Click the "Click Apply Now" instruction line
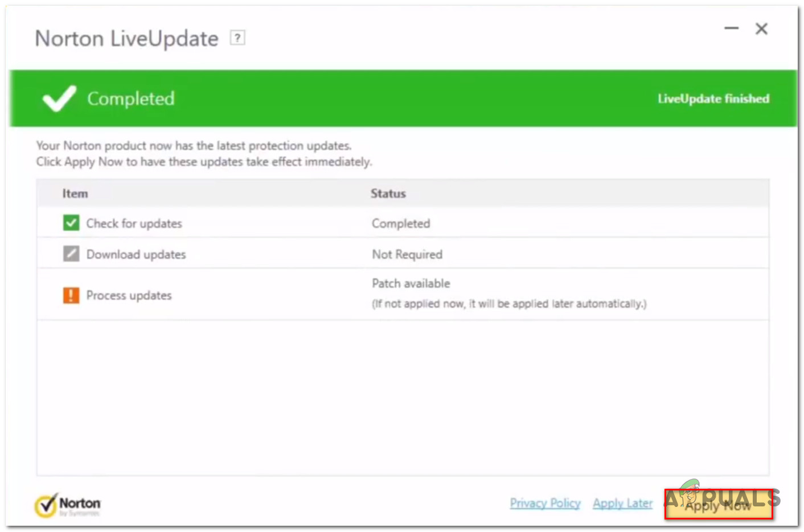The image size is (804, 532). pyautogui.click(x=204, y=162)
